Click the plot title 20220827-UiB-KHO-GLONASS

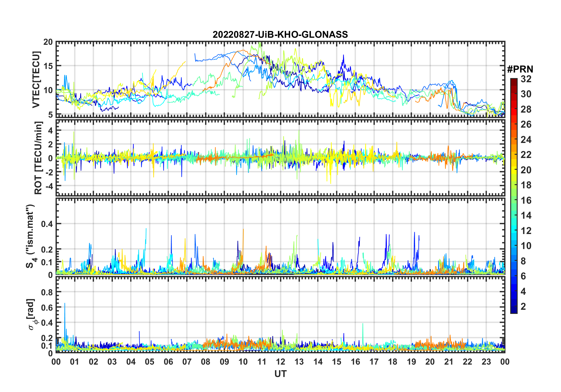point(280,35)
